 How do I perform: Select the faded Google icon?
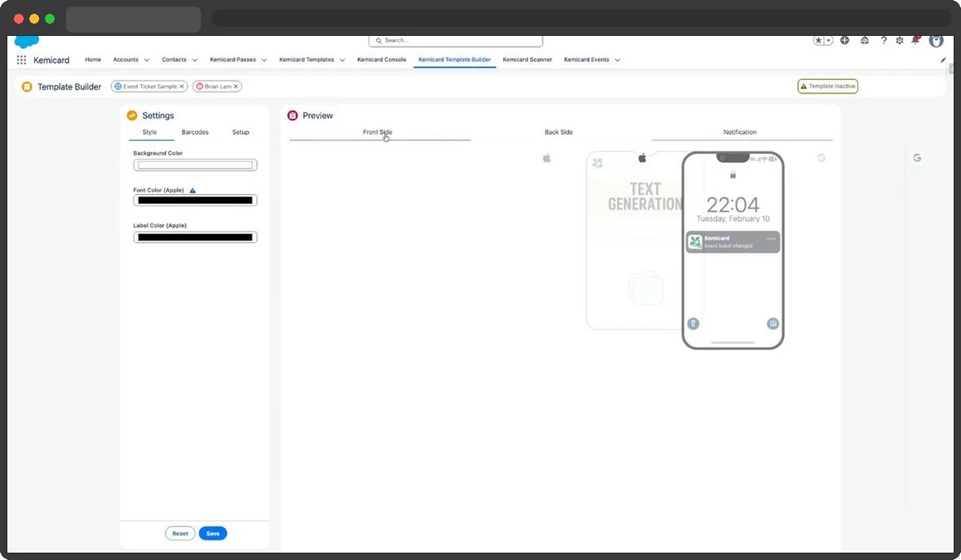pyautogui.click(x=821, y=158)
